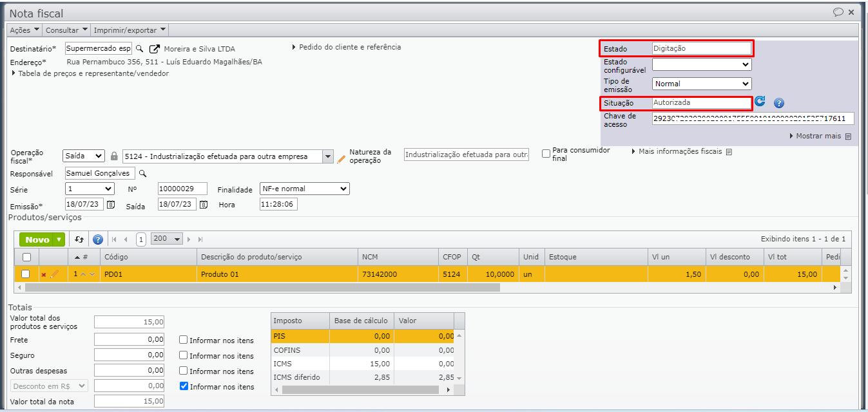
Task: Delete the PD01 item with red X
Action: point(44,274)
